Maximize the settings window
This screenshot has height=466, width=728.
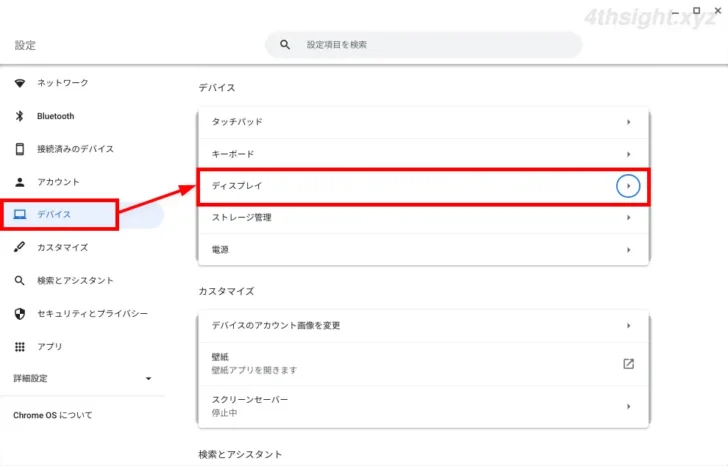coord(696,10)
